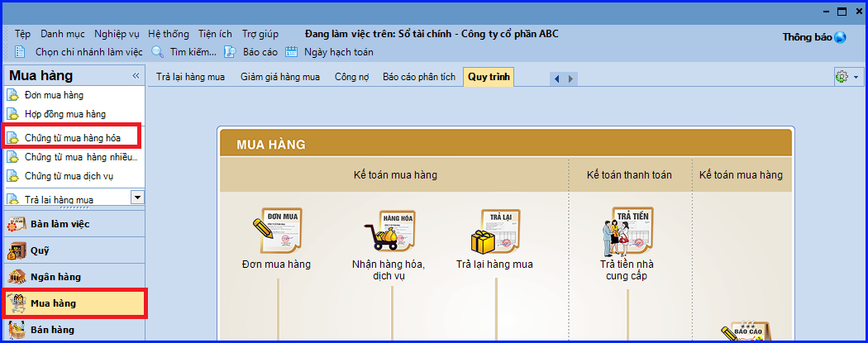Click the Bàn làm việc module icon
868x343 pixels.
[x=17, y=224]
